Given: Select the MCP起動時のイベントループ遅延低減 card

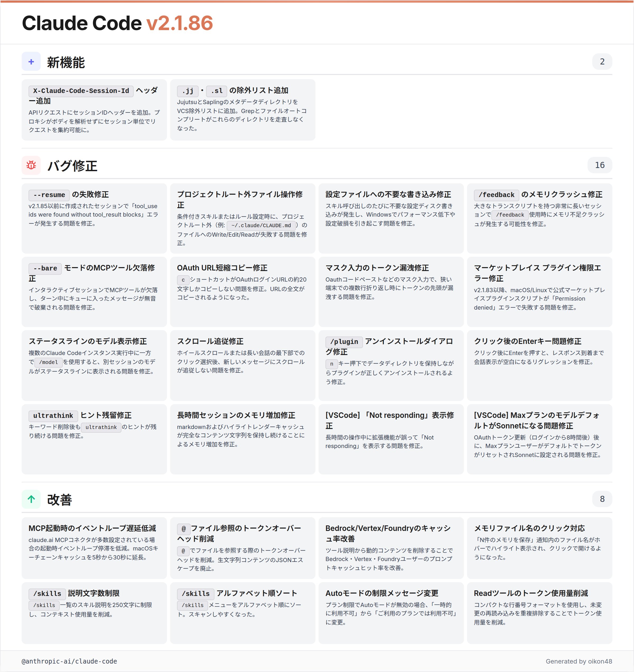Looking at the screenshot, I should (94, 548).
